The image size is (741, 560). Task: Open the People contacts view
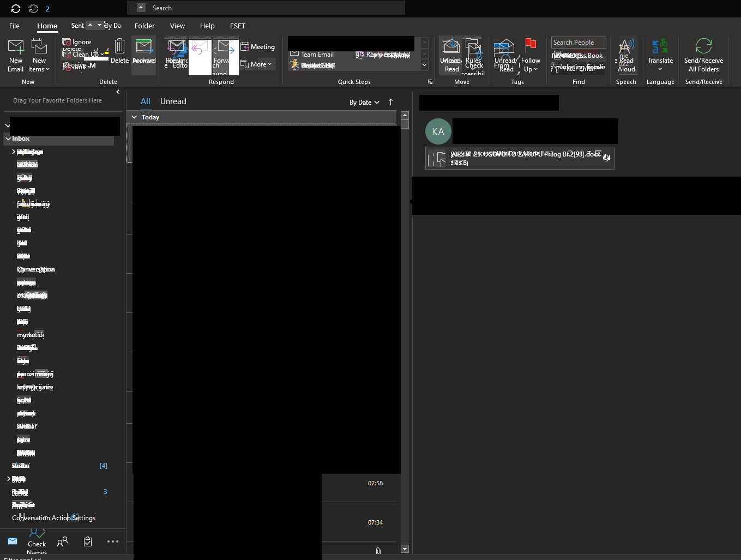63,541
